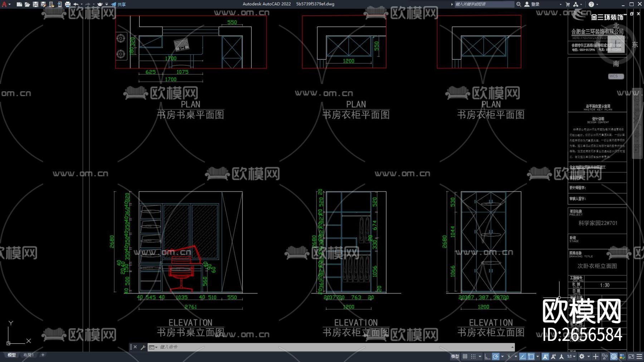Close the command line with X icon
Screen dimensions: 644x362
(135, 347)
